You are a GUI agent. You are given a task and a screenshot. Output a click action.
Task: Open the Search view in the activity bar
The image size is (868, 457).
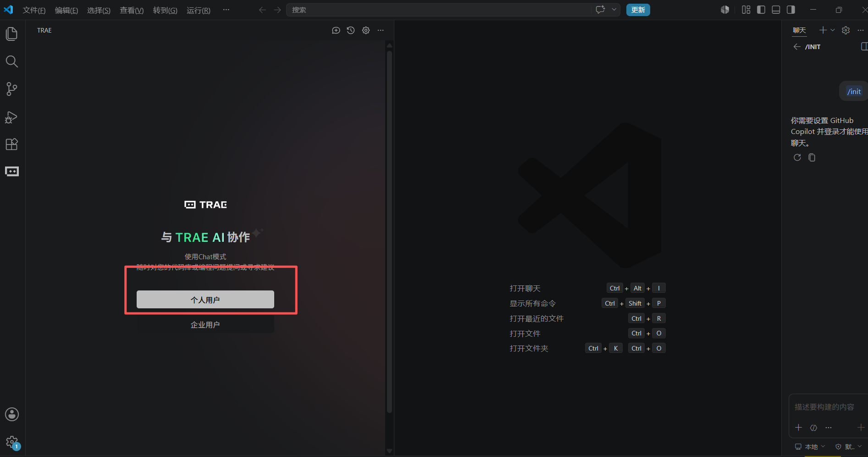[12, 61]
